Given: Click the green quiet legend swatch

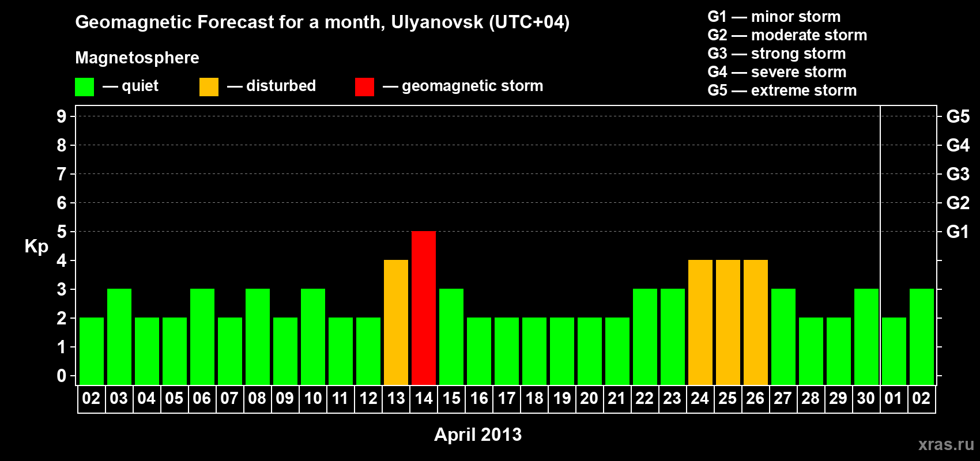Looking at the screenshot, I should [x=84, y=87].
